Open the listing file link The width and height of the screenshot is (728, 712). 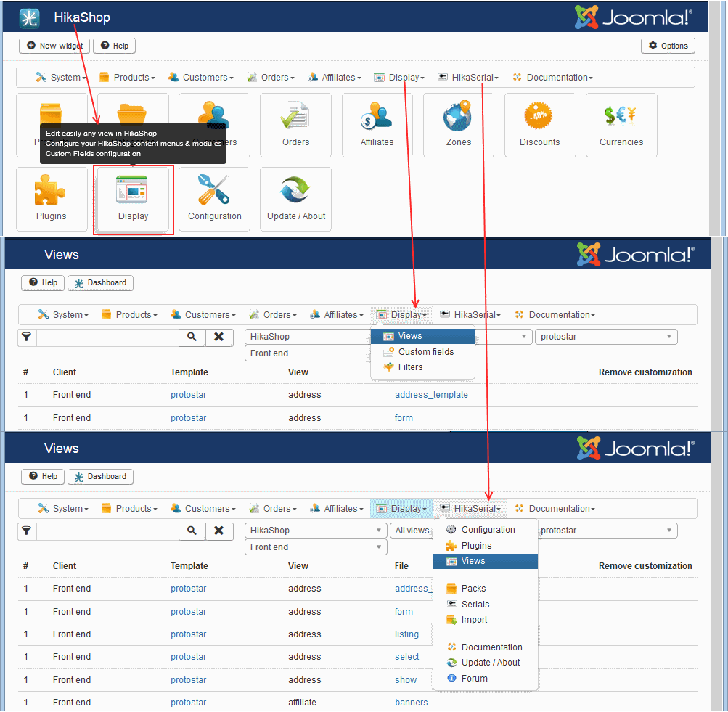pos(406,634)
